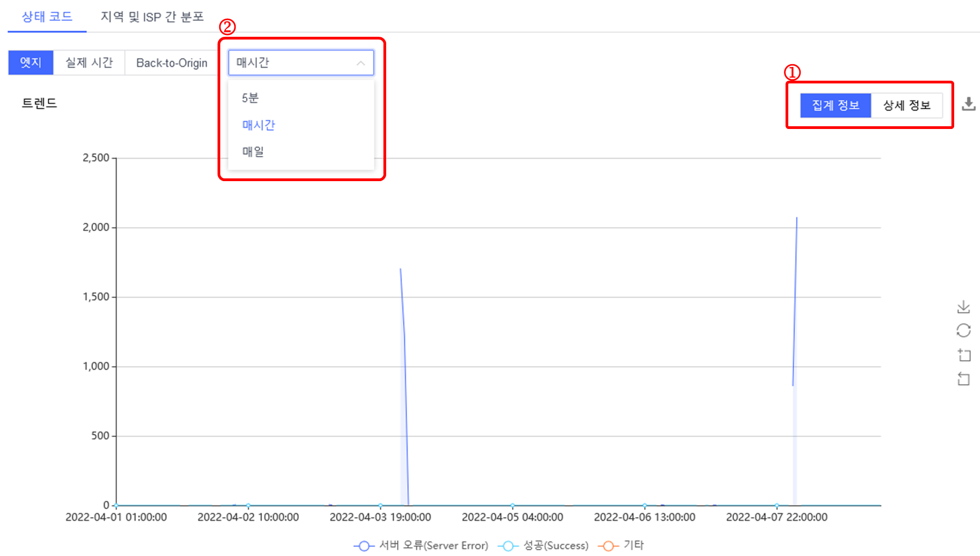Viewport: 980px width, 556px height.
Task: Select the 엣지 button
Action: point(31,63)
